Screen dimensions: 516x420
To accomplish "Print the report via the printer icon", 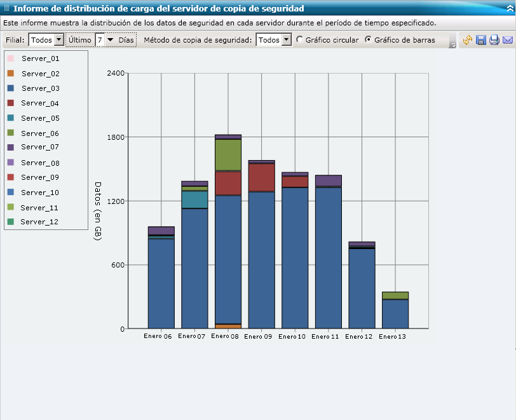I will pos(494,40).
